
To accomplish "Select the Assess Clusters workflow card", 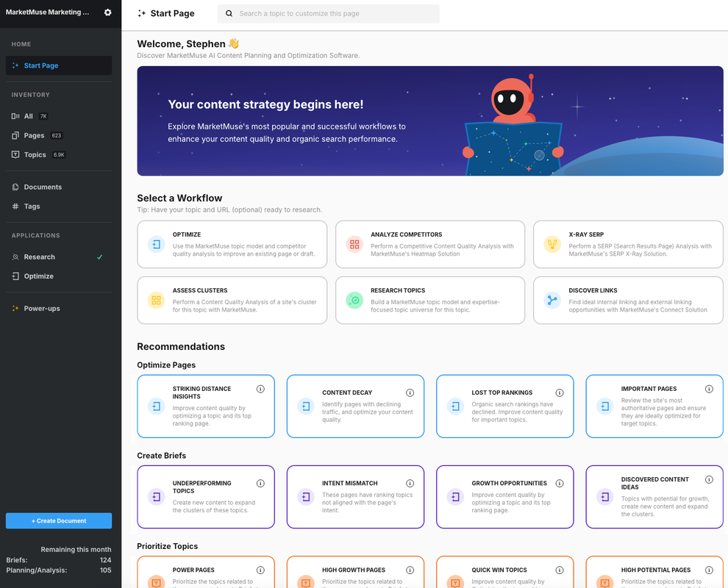I will pyautogui.click(x=232, y=301).
